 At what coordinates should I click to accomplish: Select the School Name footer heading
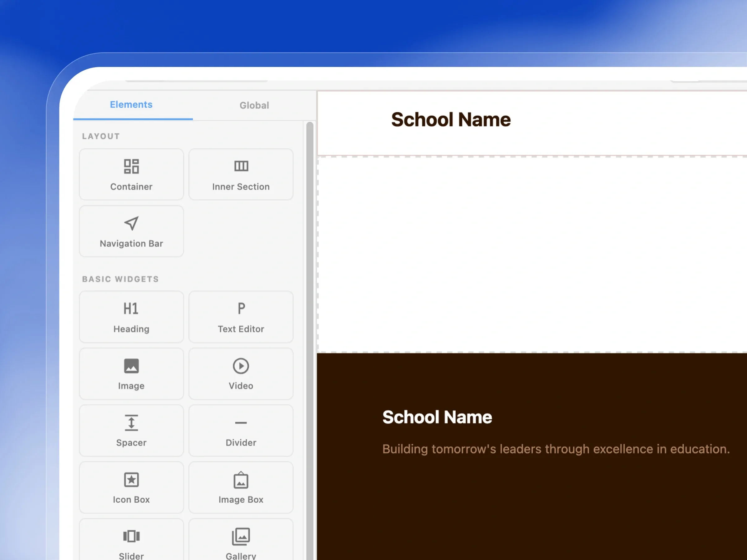[437, 417]
